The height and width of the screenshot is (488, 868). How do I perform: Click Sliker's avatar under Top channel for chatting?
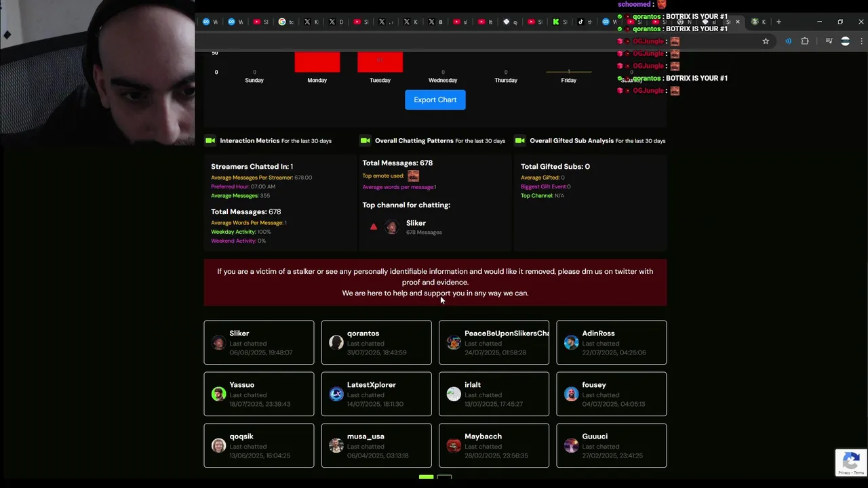tap(392, 227)
